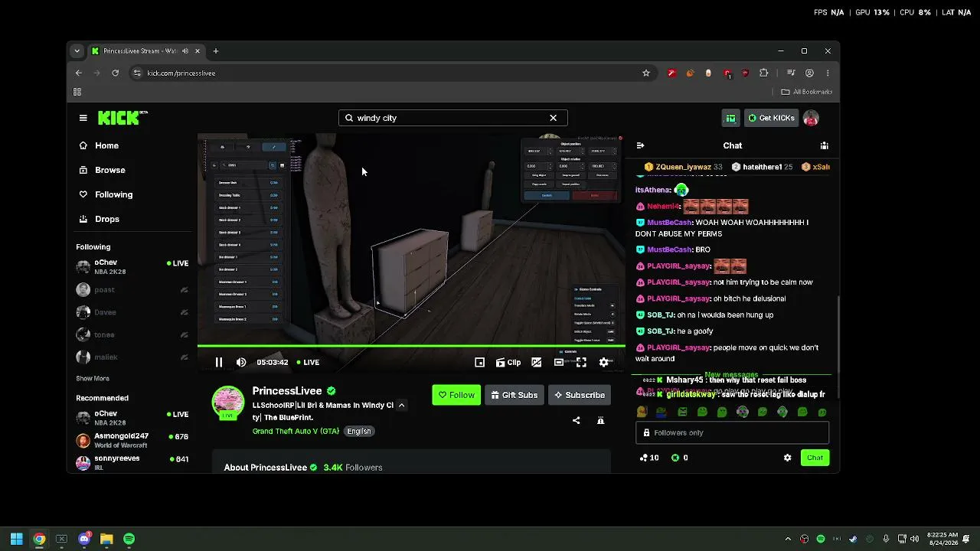Click the search box containing 'windy city'
Screen dimensions: 980x551
452,118
